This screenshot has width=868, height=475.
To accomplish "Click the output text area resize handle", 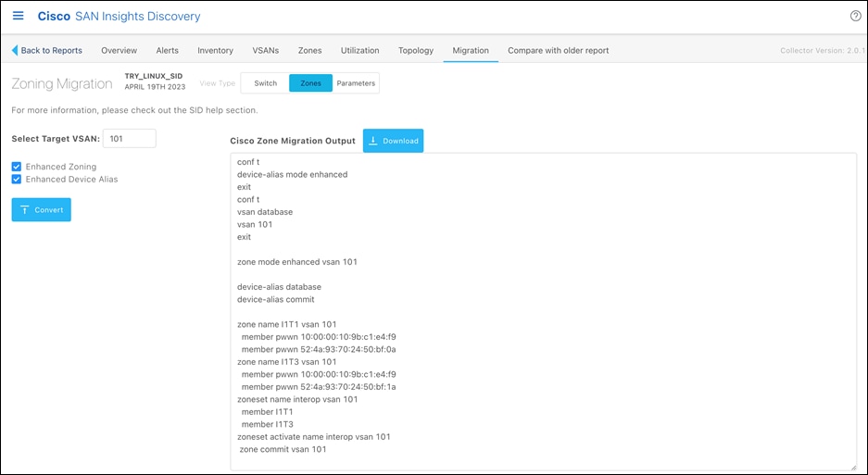I will tap(853, 468).
